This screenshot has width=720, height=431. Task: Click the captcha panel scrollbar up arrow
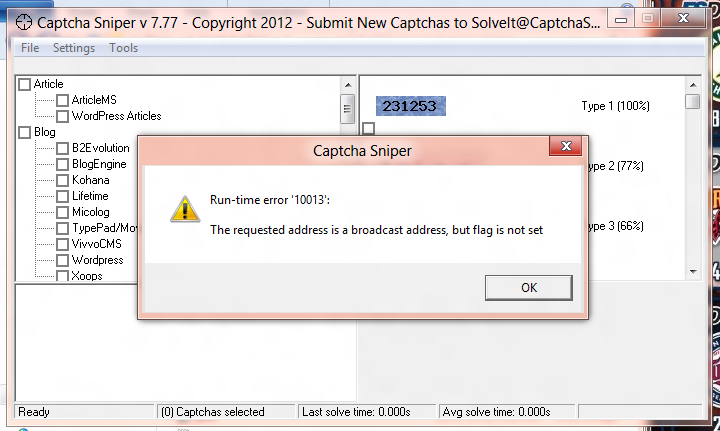tap(693, 85)
